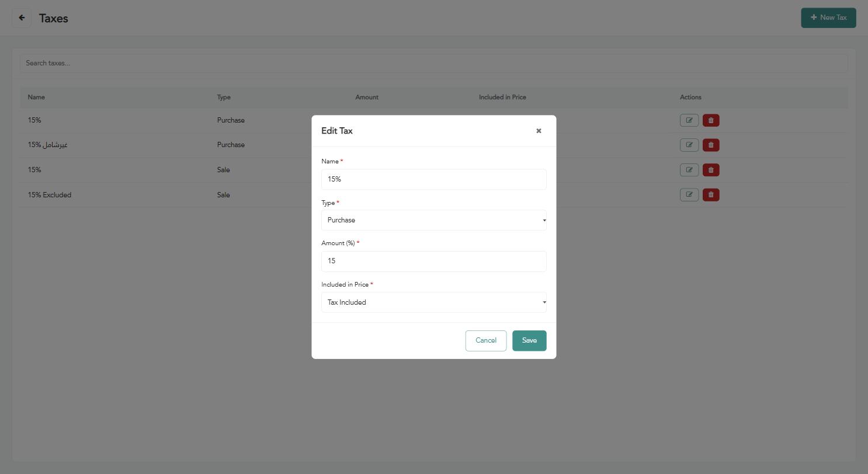Click the Search taxes field
Viewport: 868px width, 474px height.
click(434, 63)
